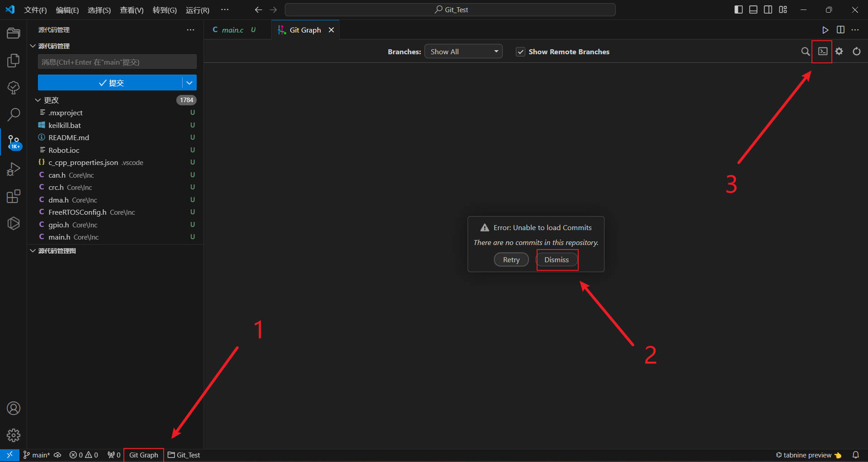
Task: Toggle the primary side bar layout icon
Action: pyautogui.click(x=738, y=10)
